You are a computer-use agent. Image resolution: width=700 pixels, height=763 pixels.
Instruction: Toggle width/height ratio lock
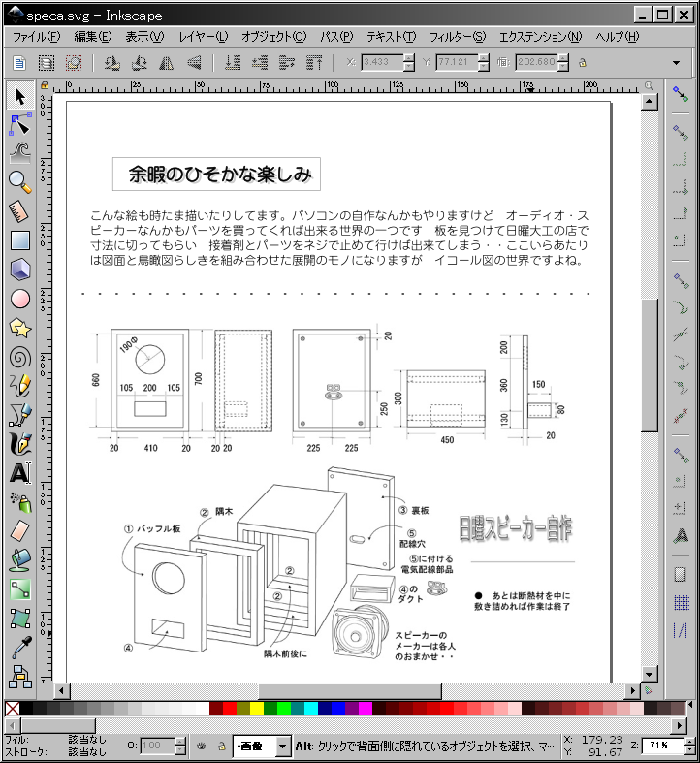pos(582,62)
